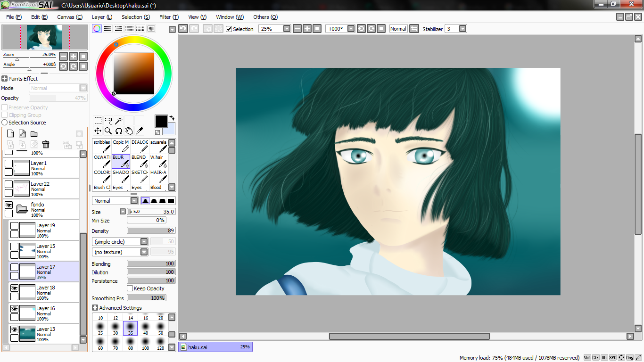Open the simple circle brush shape dropdown
Image resolution: width=644 pixels, height=362 pixels.
click(121, 241)
